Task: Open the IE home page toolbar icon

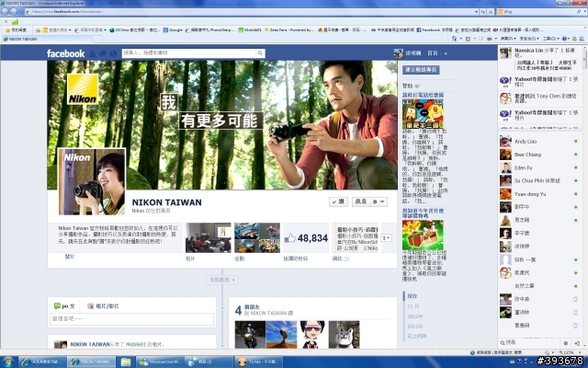Action: (454, 39)
